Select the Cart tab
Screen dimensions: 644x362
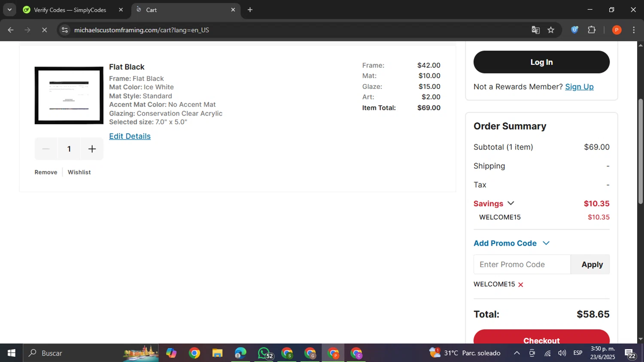(185, 10)
